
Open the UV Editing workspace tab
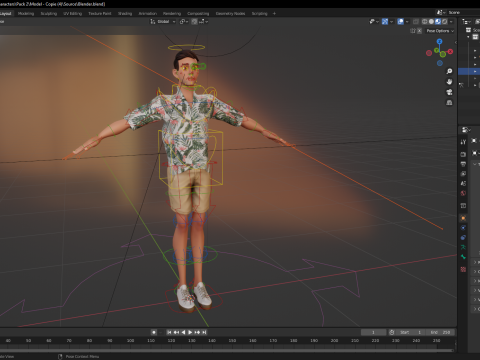pos(72,14)
